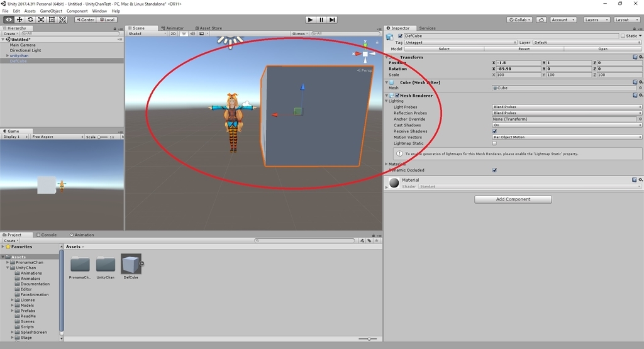
Task: Select the Hand (view) tool
Action: pyautogui.click(x=9, y=19)
